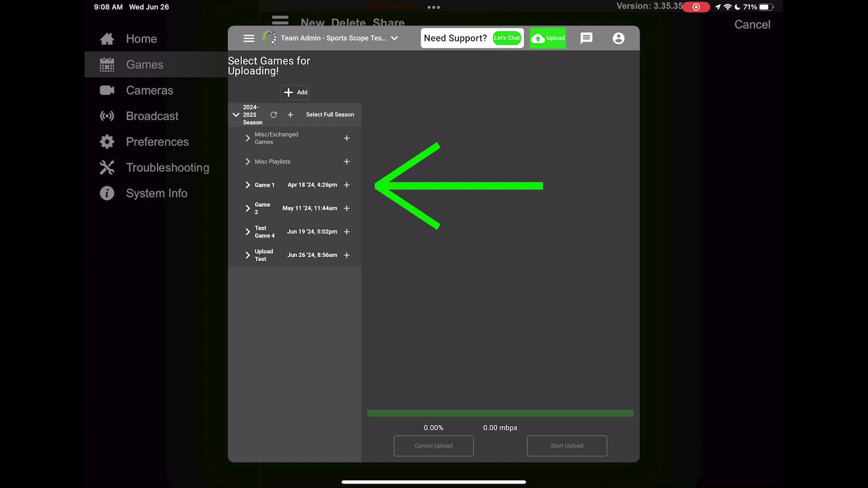
Task: Click the Wi-Fi status icon
Action: tap(728, 7)
